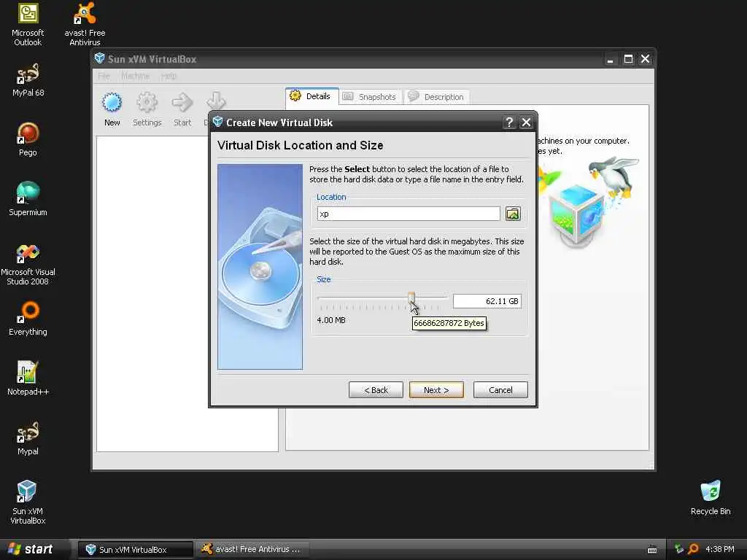Switch to the Description tab
Viewport: 747px width, 560px height.
click(x=437, y=97)
